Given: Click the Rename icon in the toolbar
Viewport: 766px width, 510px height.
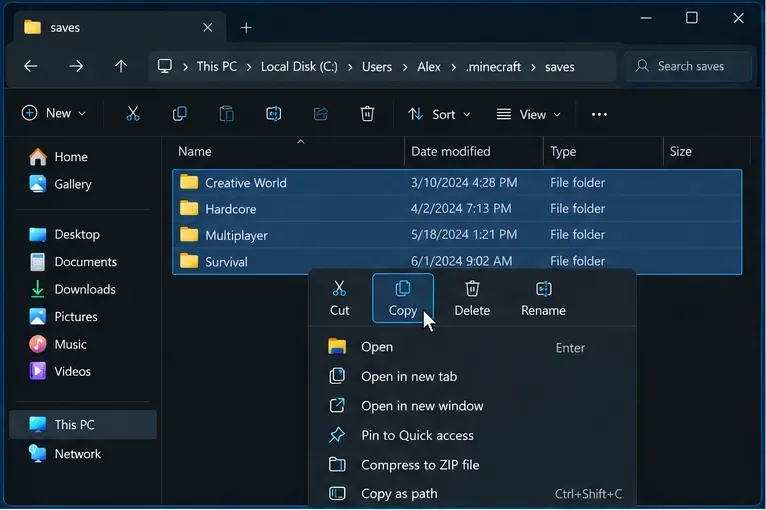Looking at the screenshot, I should [273, 114].
